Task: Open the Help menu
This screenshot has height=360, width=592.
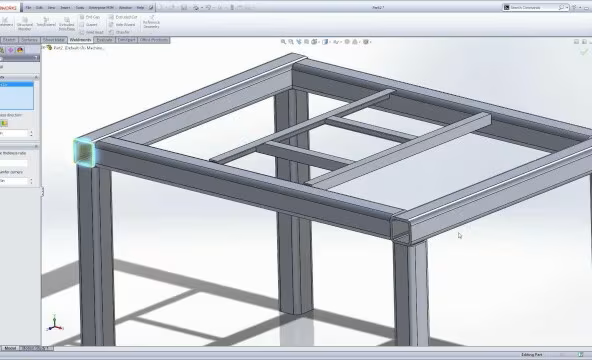Action: 140,8
